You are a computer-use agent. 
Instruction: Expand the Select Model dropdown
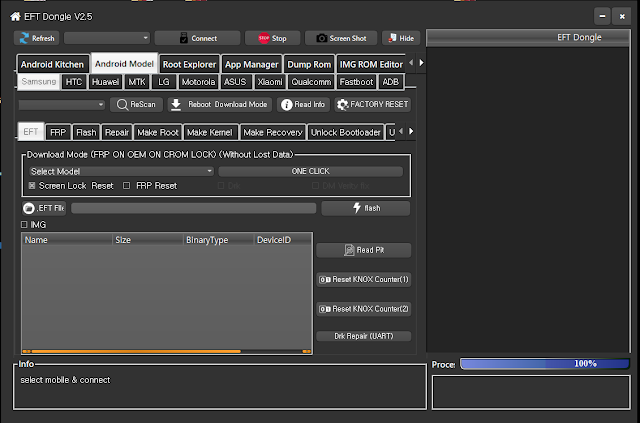pos(122,171)
